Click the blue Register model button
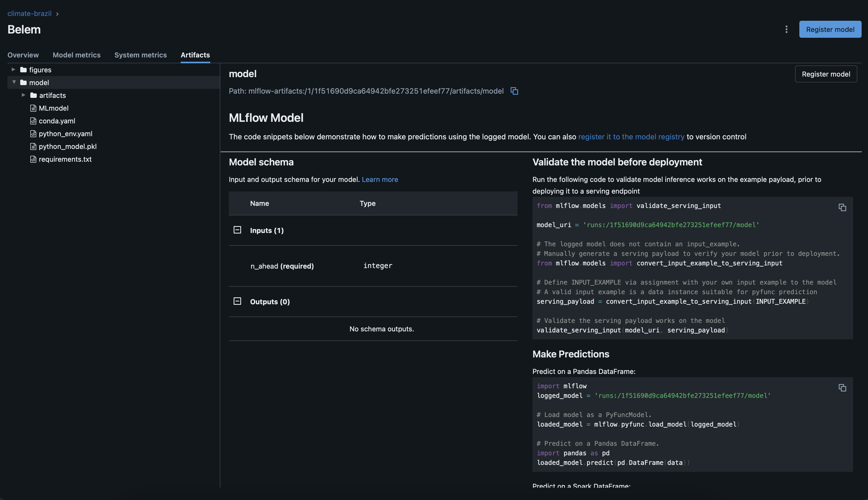868x500 pixels. [830, 29]
